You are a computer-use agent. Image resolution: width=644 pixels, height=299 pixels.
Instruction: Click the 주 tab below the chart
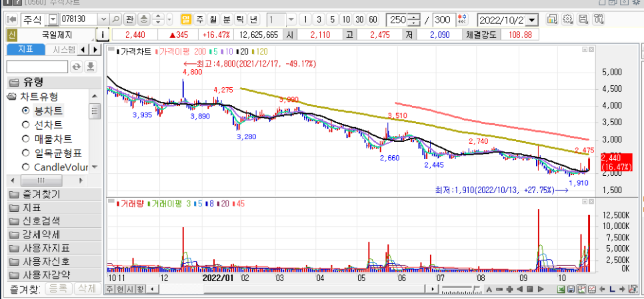pyautogui.click(x=110, y=289)
